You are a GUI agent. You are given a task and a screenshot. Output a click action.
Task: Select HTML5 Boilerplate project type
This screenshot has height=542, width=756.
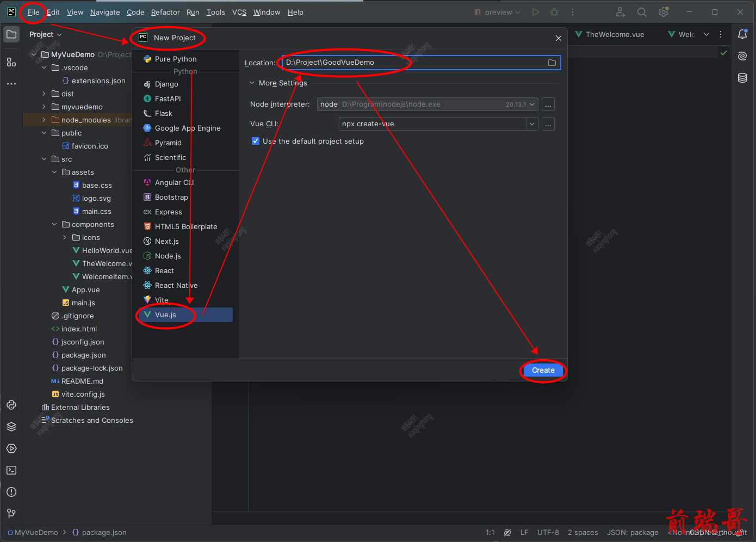[x=185, y=226]
